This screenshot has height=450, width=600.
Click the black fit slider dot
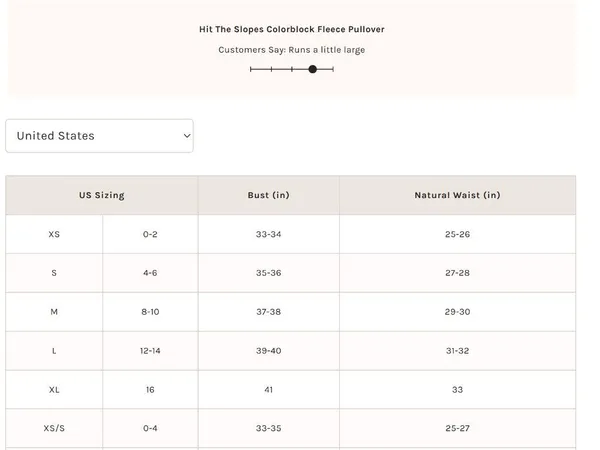click(313, 69)
